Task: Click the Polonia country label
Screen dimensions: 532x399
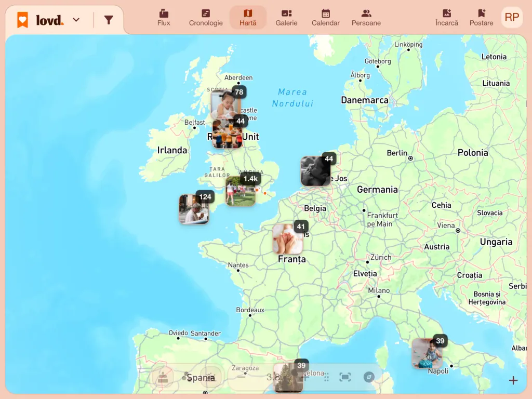Action: 473,153
